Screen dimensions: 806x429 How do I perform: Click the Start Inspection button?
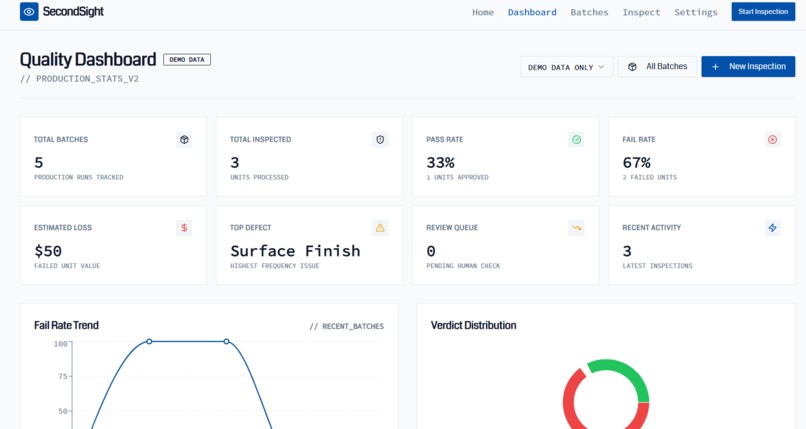pyautogui.click(x=763, y=11)
